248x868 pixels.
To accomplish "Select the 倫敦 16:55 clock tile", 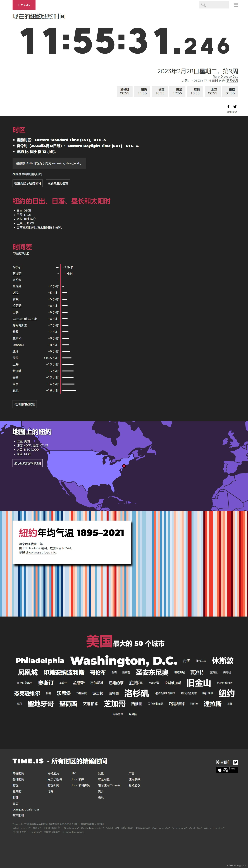I will pyautogui.click(x=160, y=92).
